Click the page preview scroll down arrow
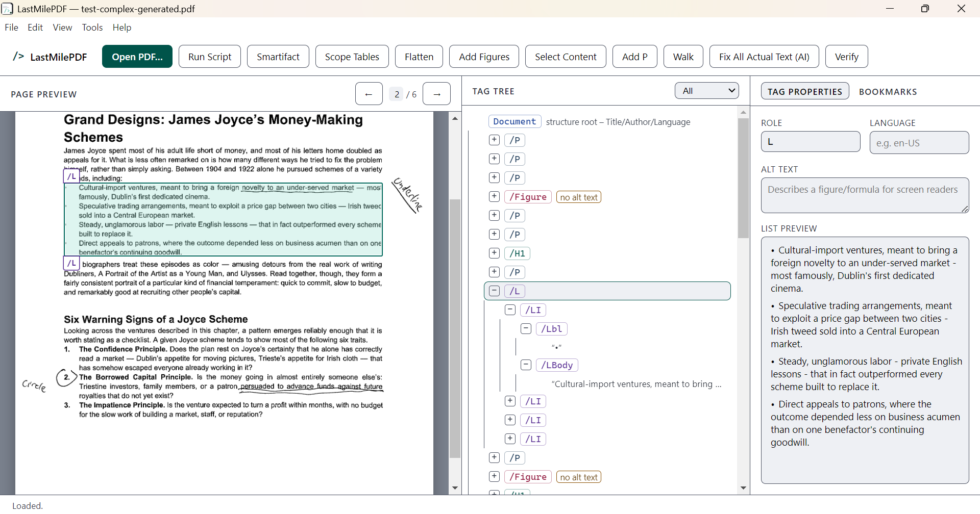This screenshot has height=514, width=980. tap(455, 488)
